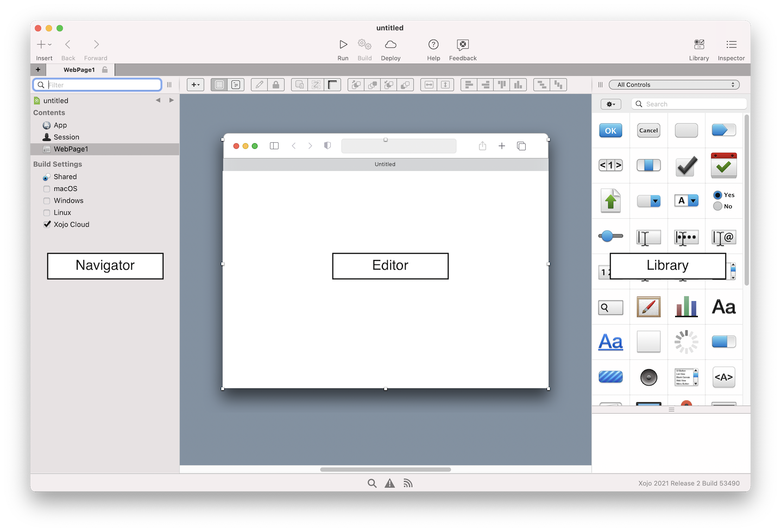Open the Add tab plus button
781x532 pixels.
(x=38, y=69)
